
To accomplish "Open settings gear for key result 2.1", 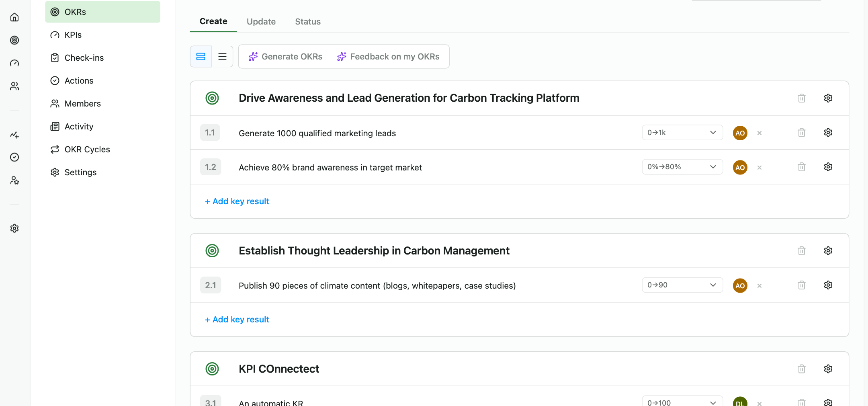I will click(828, 285).
